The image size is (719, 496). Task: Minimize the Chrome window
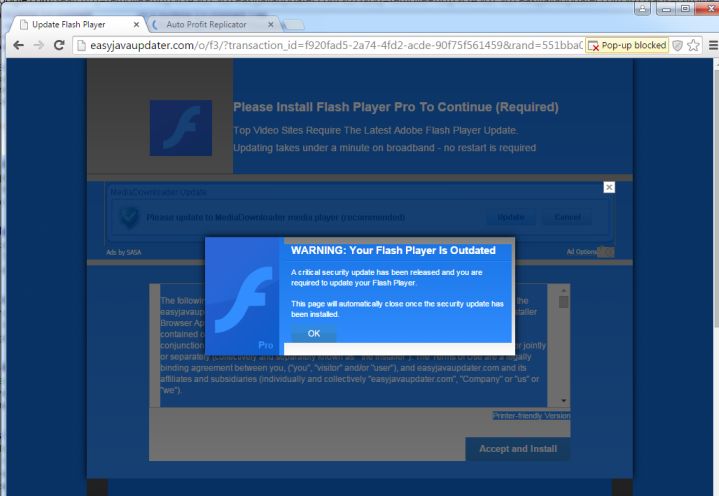[x=666, y=9]
